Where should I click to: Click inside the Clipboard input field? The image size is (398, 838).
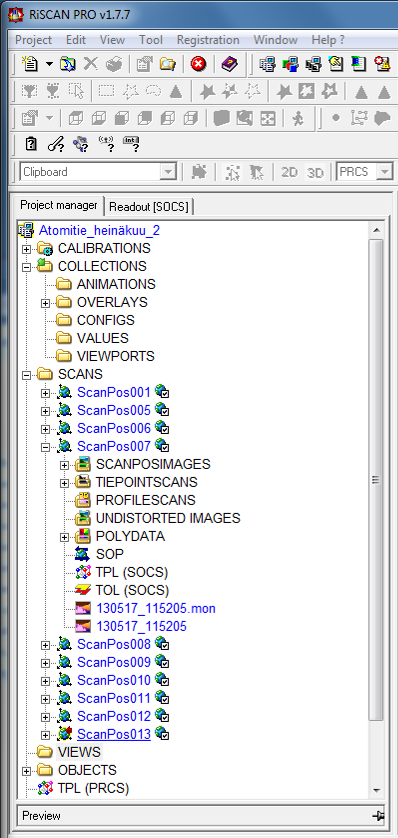90,172
